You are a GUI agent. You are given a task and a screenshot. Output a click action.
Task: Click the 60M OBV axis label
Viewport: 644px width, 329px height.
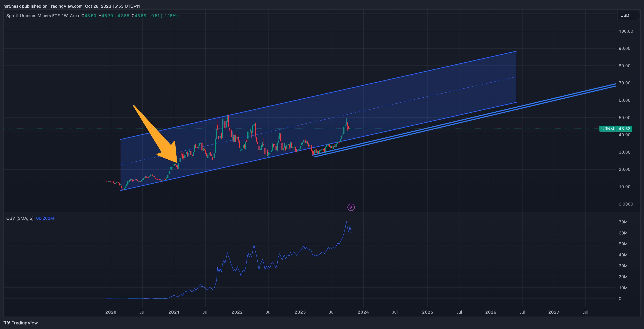[623, 233]
